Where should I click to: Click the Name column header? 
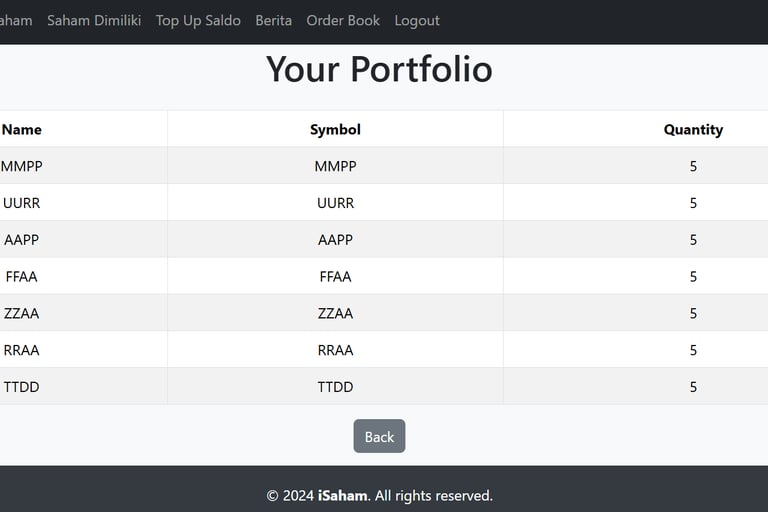click(x=22, y=129)
